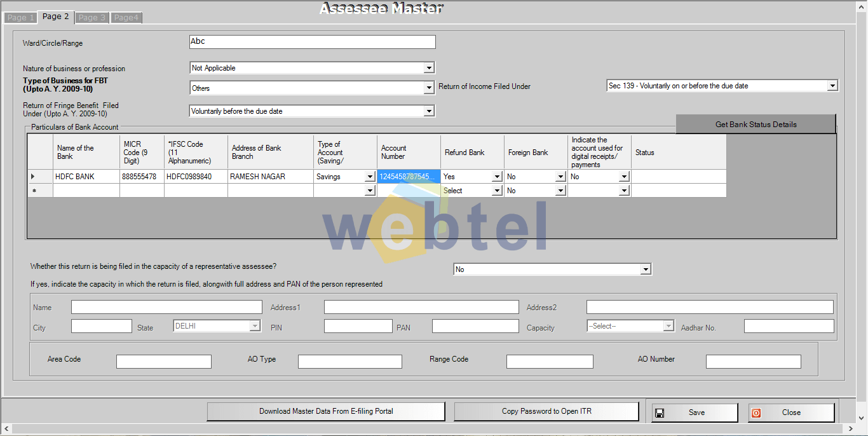
Task: Click the Aadhar No. input field
Action: click(x=789, y=326)
